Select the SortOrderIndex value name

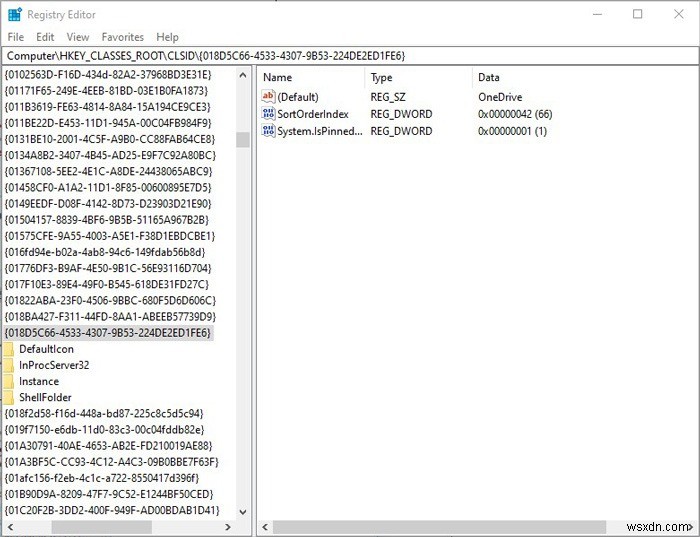point(313,114)
